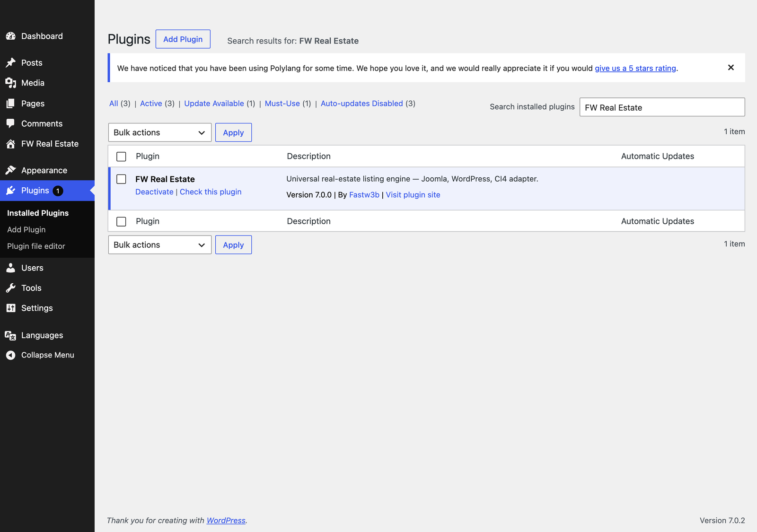Show Must-Use plugins

tap(282, 104)
